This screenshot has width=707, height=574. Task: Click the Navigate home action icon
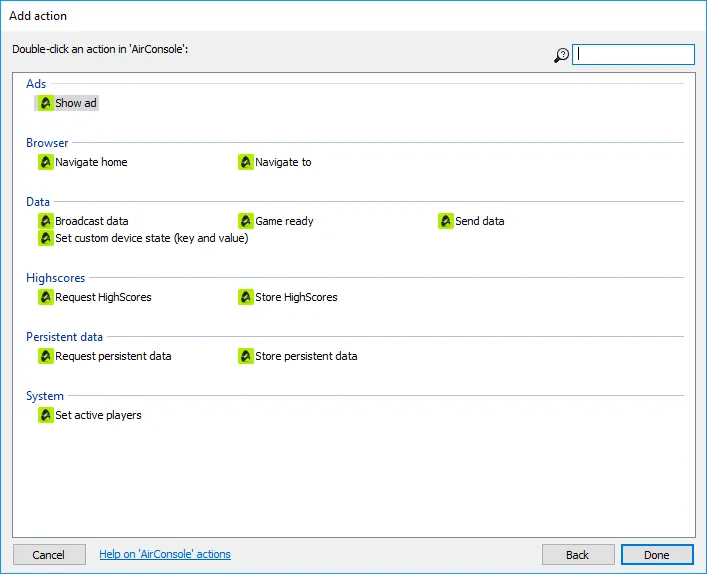click(46, 162)
